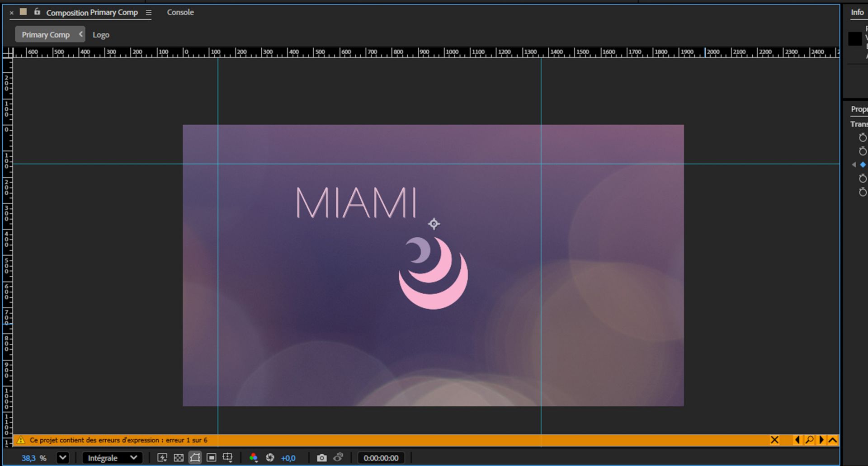Take a snapshot with the camera icon

[x=321, y=458]
